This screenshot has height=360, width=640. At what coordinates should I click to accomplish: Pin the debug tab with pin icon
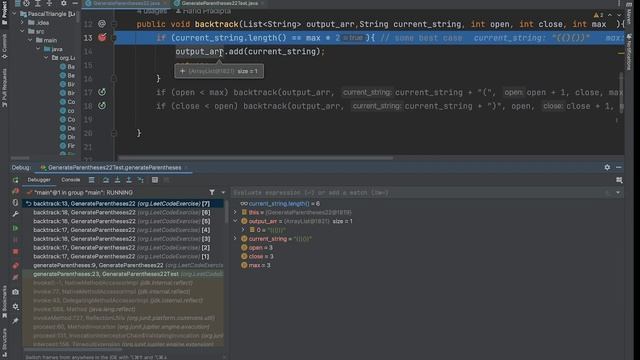coord(16,321)
